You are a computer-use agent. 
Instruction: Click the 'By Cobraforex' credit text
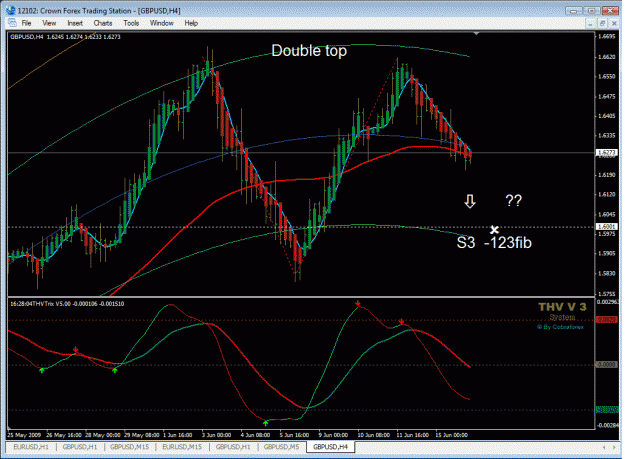click(x=560, y=327)
